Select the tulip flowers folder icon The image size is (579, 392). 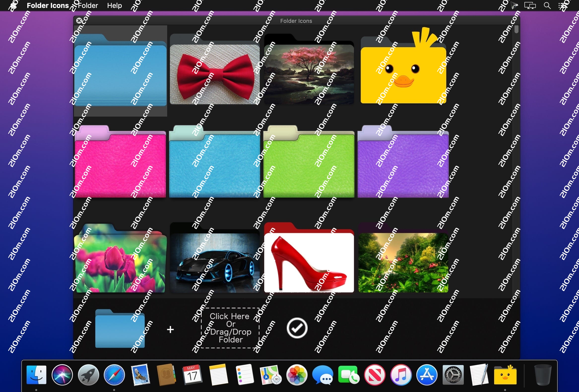(x=120, y=258)
